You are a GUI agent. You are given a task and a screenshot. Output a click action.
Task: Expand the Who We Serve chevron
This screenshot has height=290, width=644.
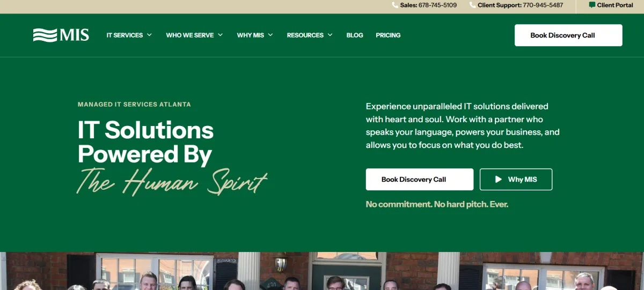click(221, 35)
